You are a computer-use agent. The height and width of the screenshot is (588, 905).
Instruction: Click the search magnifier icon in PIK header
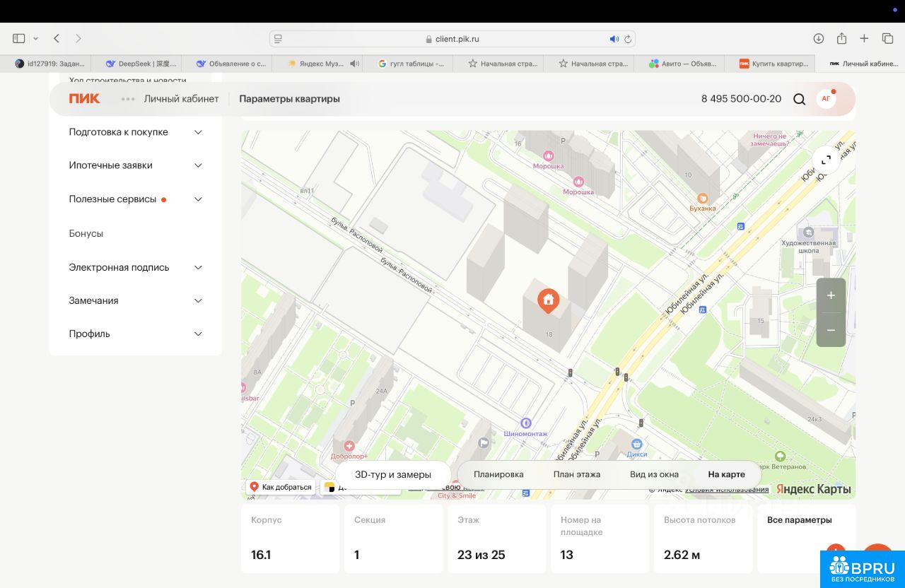[x=799, y=99]
